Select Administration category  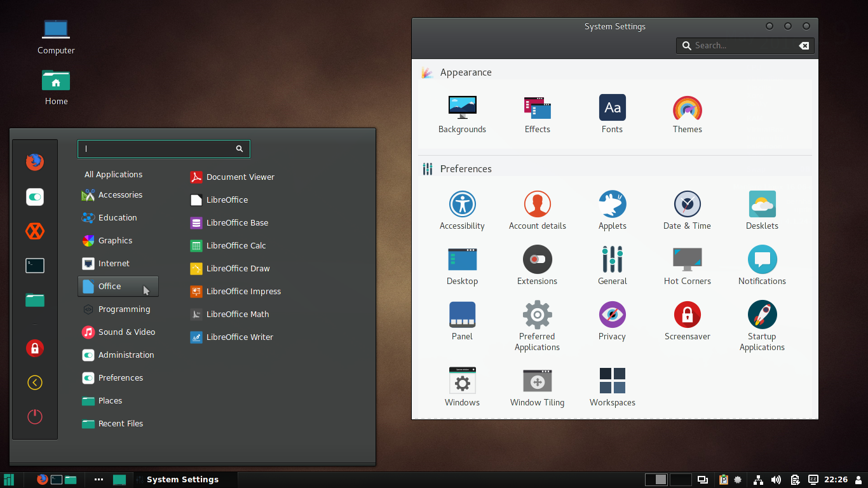pos(118,355)
